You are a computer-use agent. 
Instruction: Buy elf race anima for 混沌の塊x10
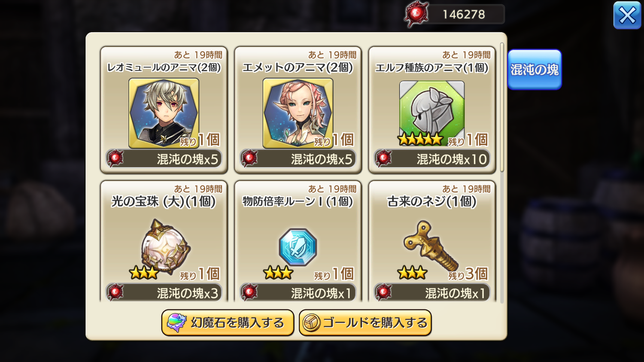[432, 159]
